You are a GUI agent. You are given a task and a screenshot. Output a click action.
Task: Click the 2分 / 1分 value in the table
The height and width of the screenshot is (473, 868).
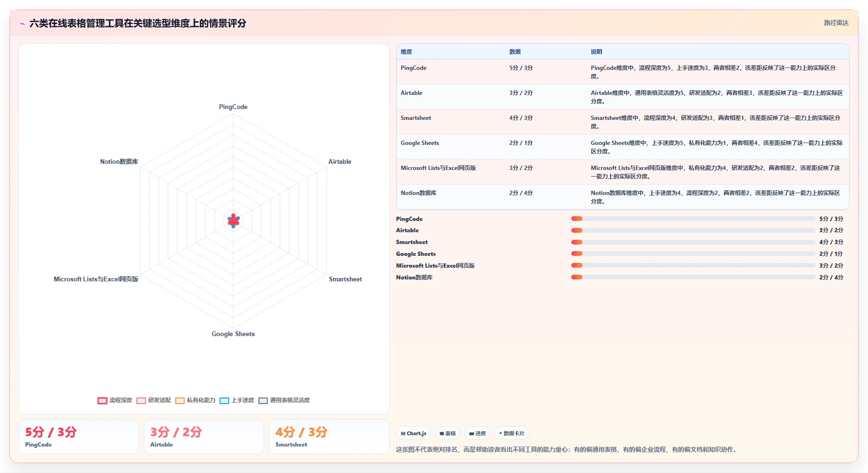[521, 143]
